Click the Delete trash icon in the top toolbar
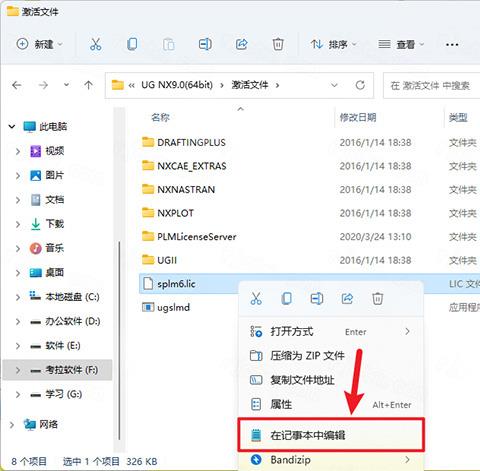480x471 pixels. pos(278,44)
